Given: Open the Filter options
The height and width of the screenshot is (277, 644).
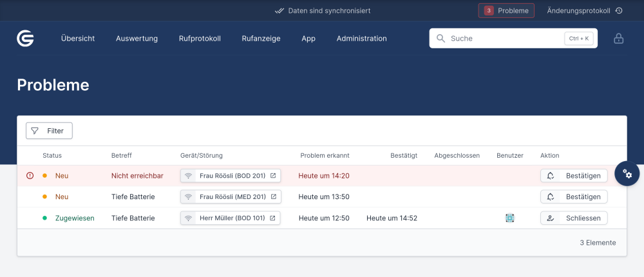Looking at the screenshot, I should click(x=49, y=131).
